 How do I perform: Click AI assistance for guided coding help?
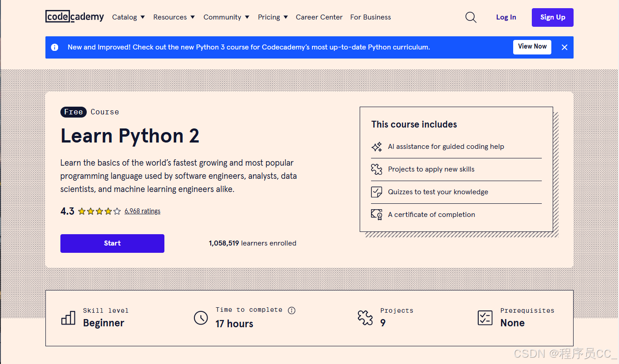click(x=446, y=147)
